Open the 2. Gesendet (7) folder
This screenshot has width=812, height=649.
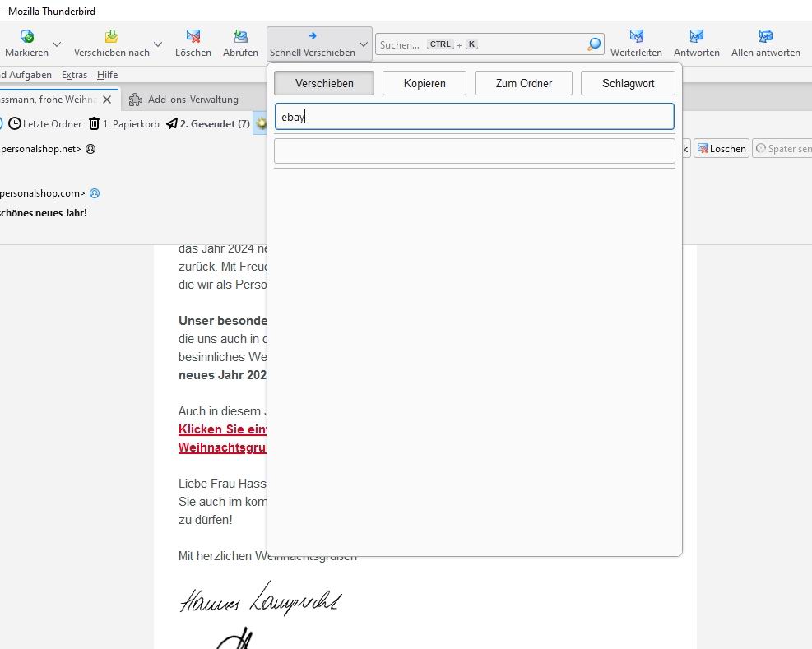[215, 123]
